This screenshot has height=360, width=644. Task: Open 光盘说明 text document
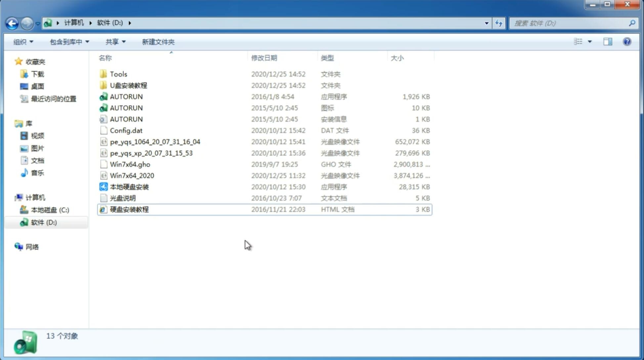pos(122,198)
